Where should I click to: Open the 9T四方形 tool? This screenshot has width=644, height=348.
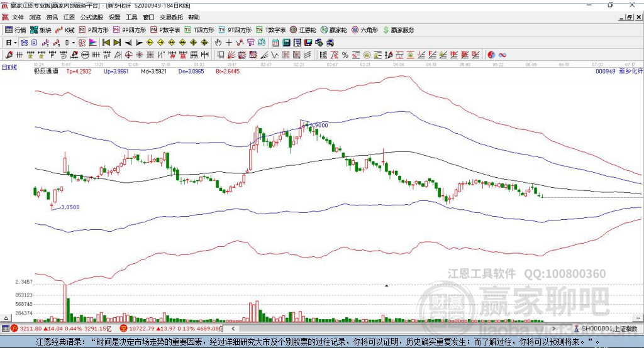coord(235,30)
